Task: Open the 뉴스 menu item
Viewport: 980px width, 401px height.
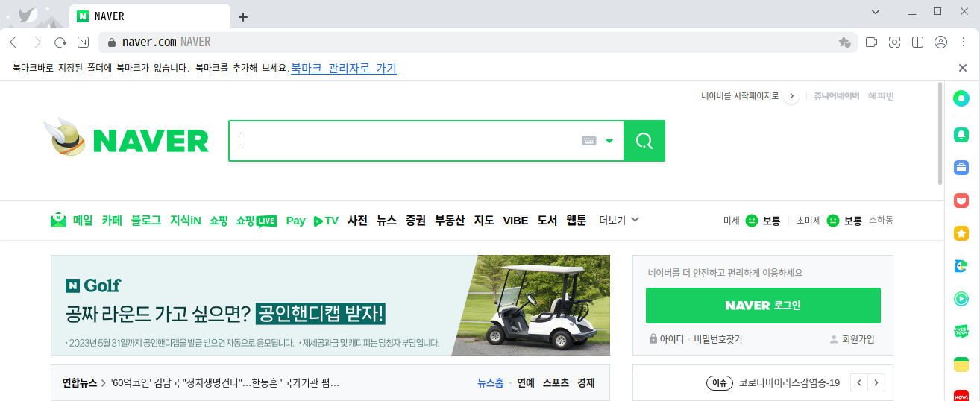Action: coord(386,221)
